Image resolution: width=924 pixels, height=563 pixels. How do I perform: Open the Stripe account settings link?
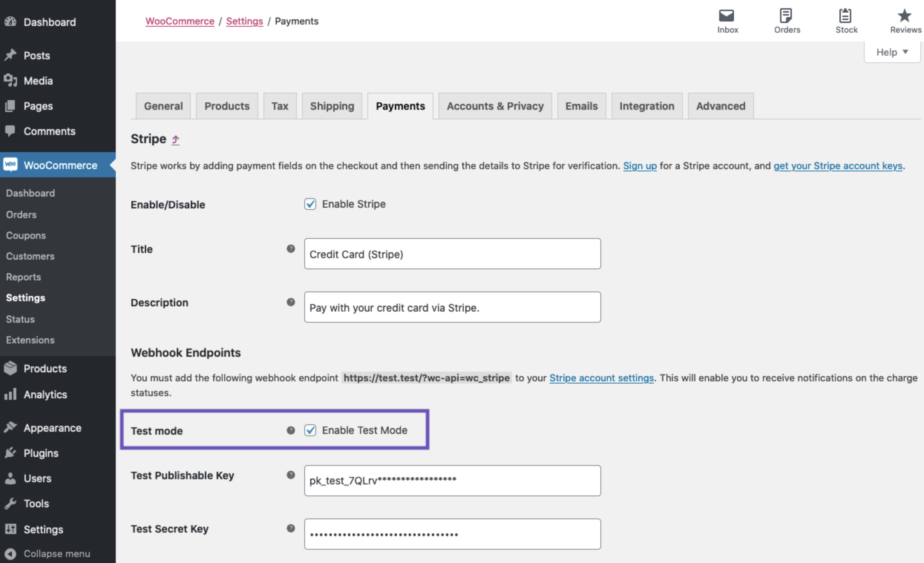pos(602,378)
